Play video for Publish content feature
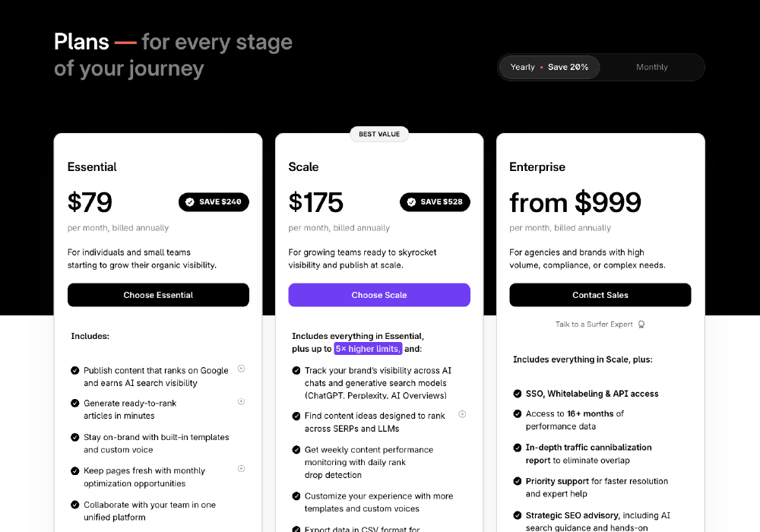Viewport: 760px width, 532px height. click(241, 369)
